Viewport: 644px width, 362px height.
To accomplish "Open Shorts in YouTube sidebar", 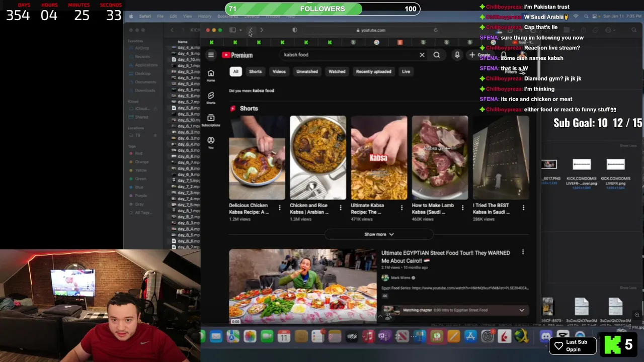I will coord(211,98).
